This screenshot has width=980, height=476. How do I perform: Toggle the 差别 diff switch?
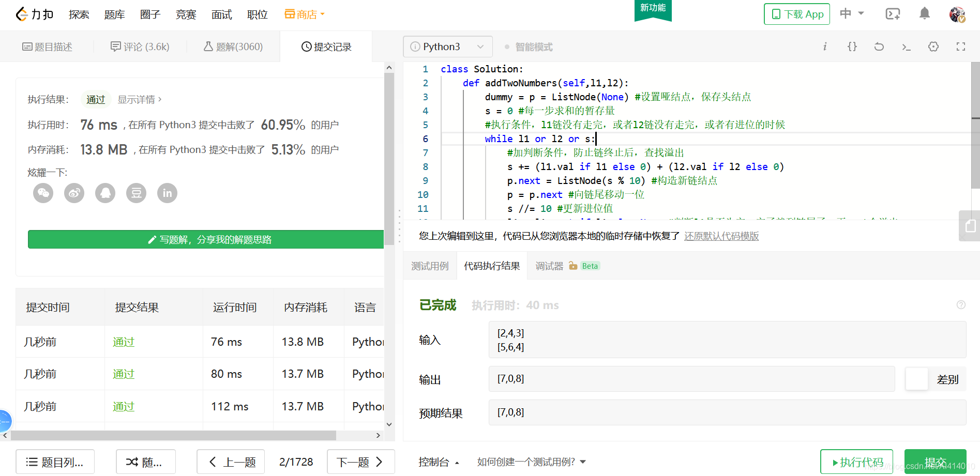point(917,379)
